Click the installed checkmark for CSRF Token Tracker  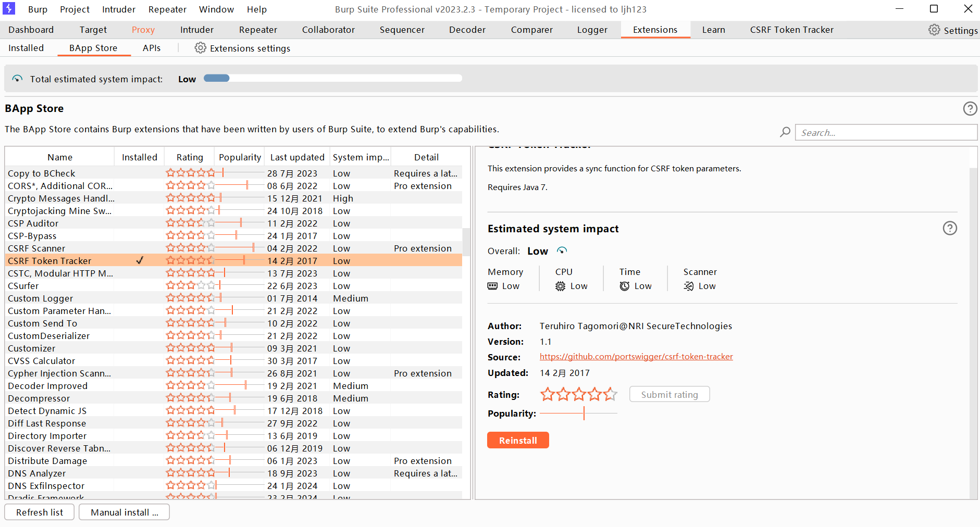pos(139,260)
